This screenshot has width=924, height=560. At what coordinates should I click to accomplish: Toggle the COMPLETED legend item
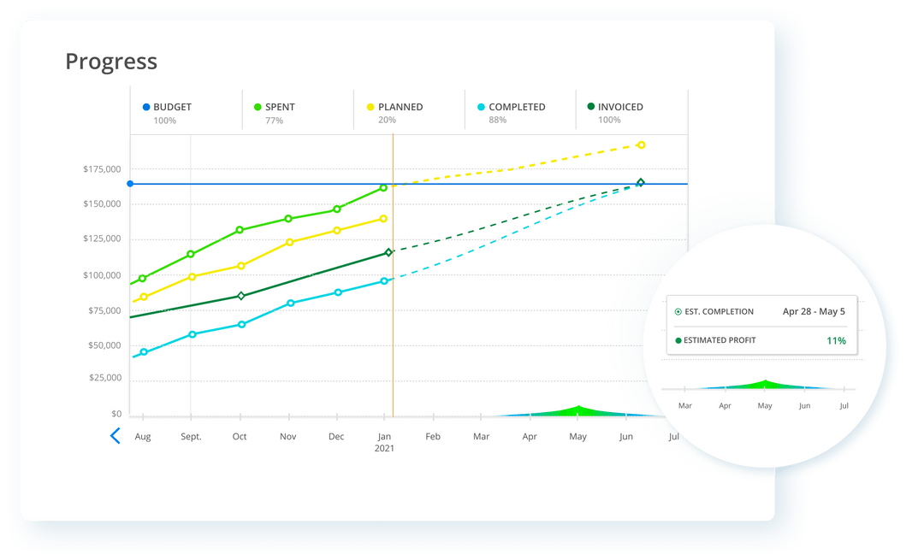(512, 107)
